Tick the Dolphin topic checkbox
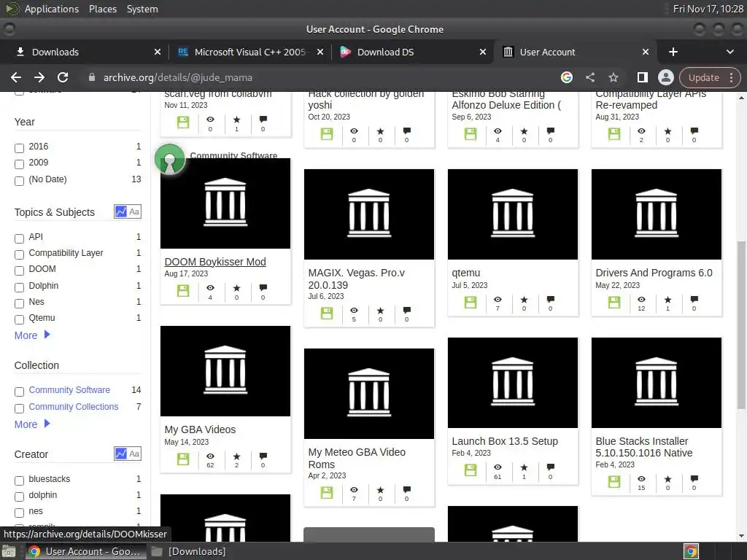This screenshot has height=560, width=747. 19,287
